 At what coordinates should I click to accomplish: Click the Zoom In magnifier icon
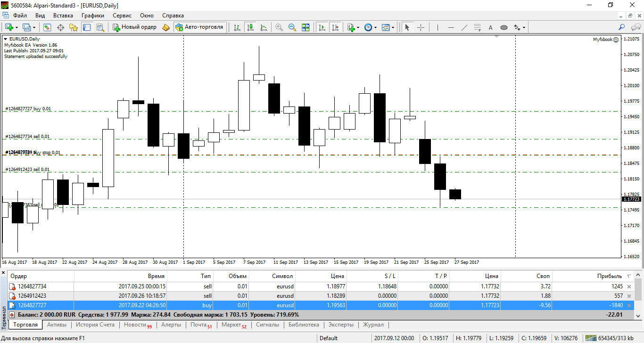point(279,27)
